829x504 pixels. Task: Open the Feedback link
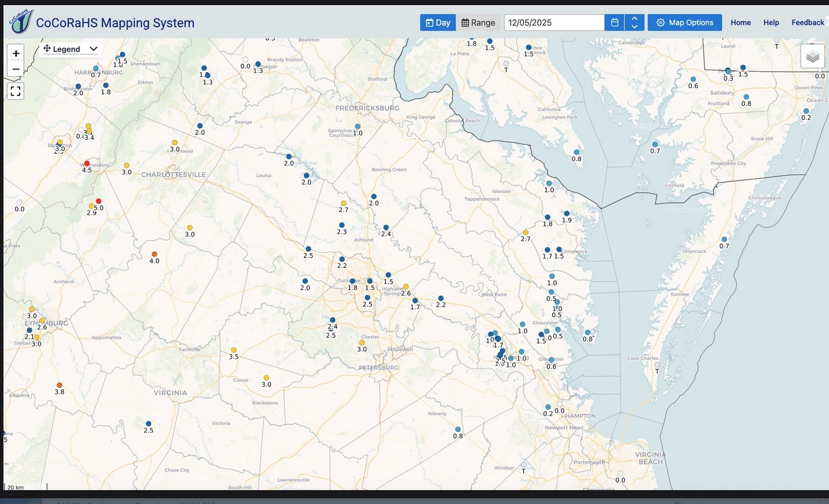808,23
